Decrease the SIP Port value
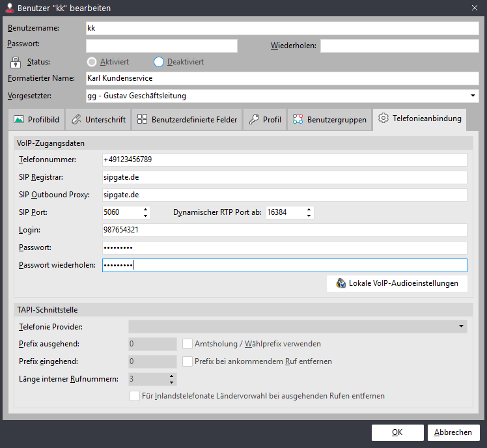The height and width of the screenshot is (448, 487). [146, 216]
